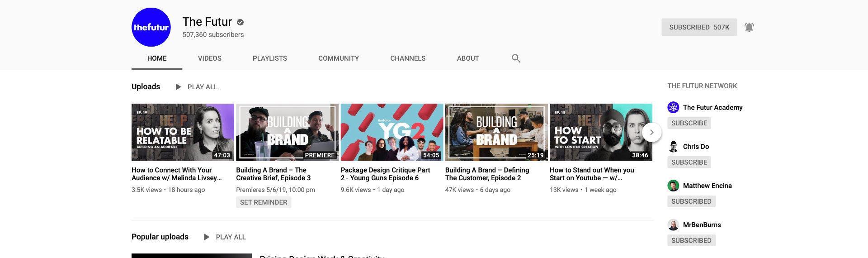Open the Building A Brand 25:19 thumbnail
Viewport: 868px width, 258px height.
coord(496,132)
